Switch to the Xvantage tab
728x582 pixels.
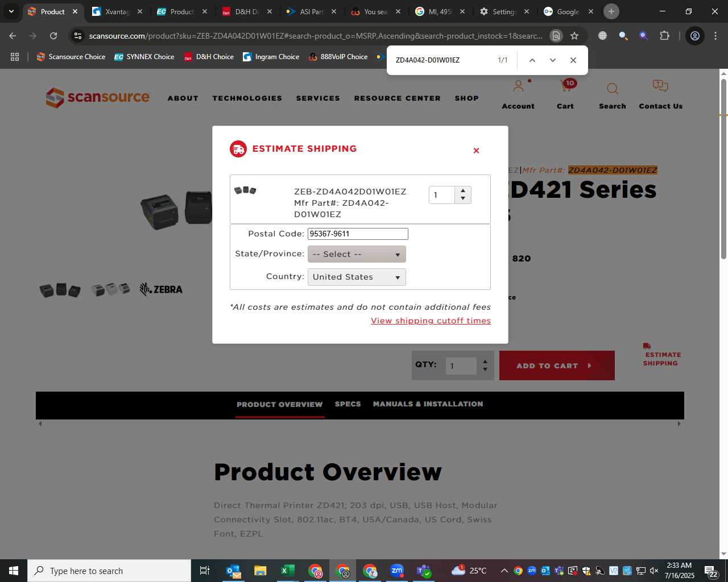[118, 11]
